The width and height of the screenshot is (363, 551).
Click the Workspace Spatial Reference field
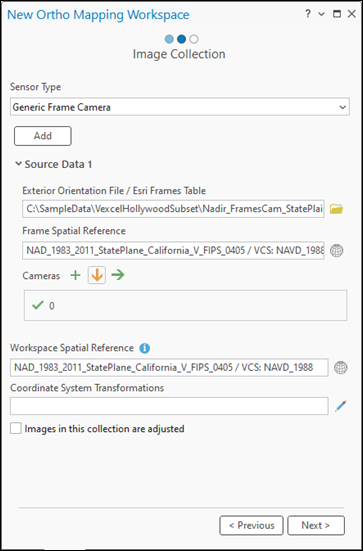coord(169,368)
